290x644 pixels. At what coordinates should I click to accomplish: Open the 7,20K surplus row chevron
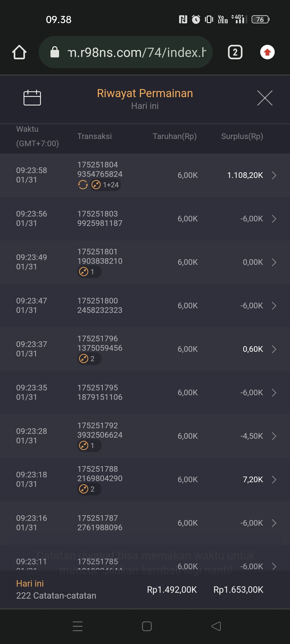click(274, 480)
